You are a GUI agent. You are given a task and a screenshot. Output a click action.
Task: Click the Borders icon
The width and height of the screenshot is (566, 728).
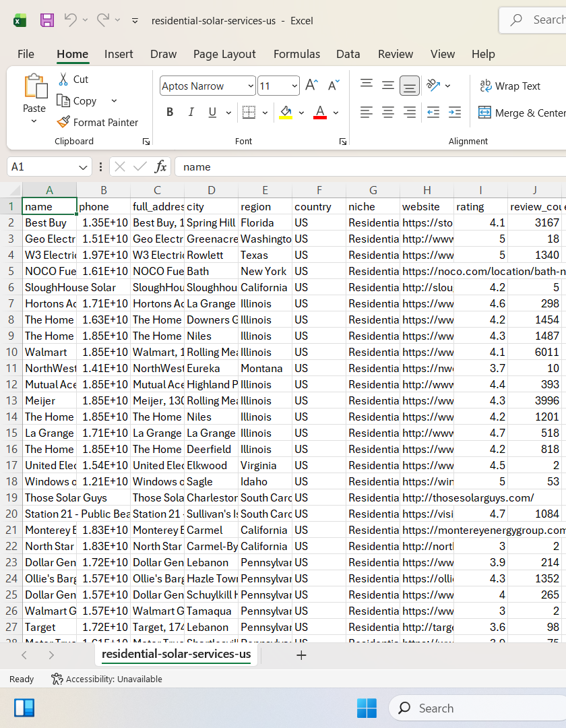(249, 113)
